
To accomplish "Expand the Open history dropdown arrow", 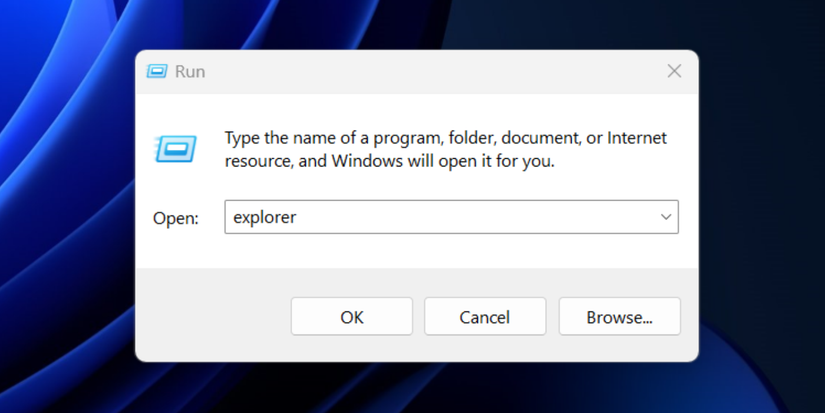I will pyautogui.click(x=666, y=217).
